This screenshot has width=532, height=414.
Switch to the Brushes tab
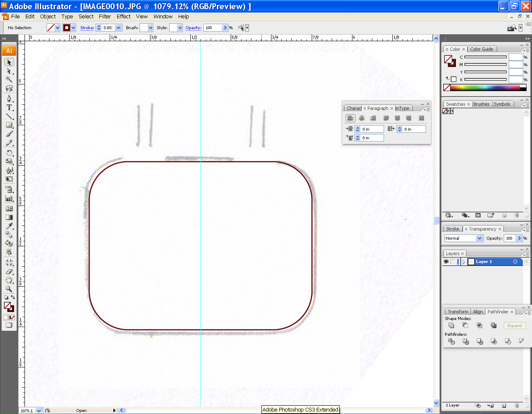[481, 104]
